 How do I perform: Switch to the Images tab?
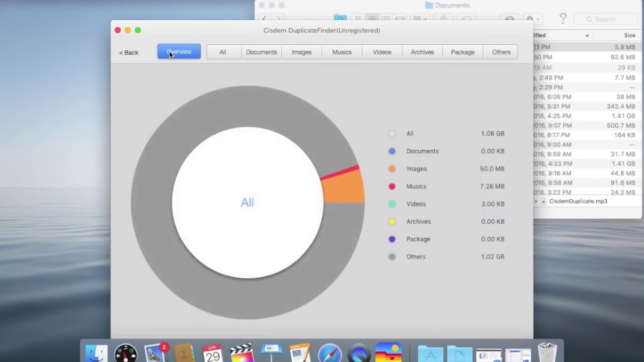[x=302, y=52]
